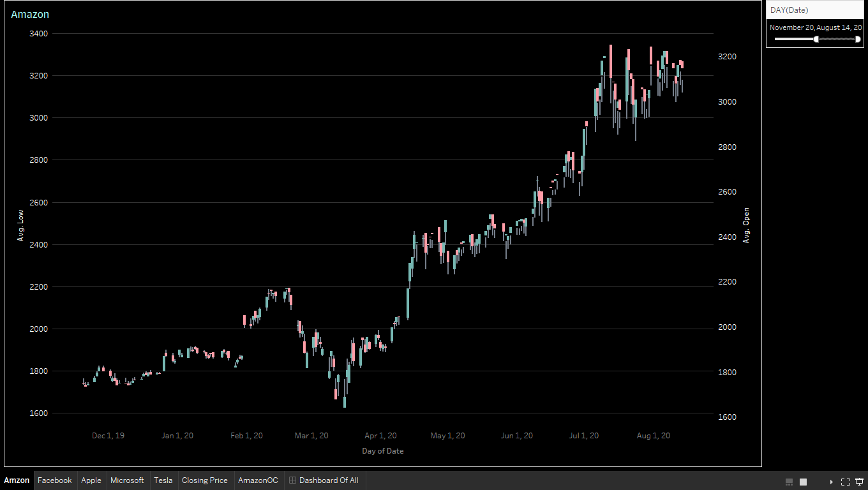Click the right handle of date slider

click(858, 39)
